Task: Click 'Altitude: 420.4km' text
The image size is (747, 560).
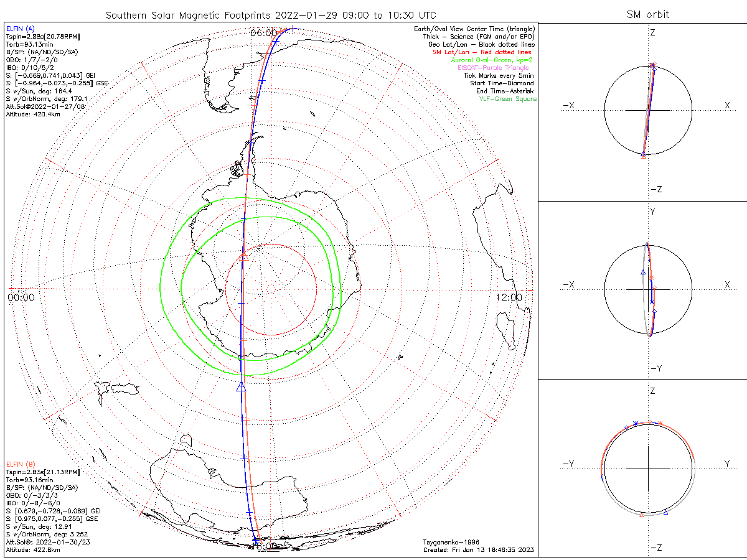Action: coord(33,115)
